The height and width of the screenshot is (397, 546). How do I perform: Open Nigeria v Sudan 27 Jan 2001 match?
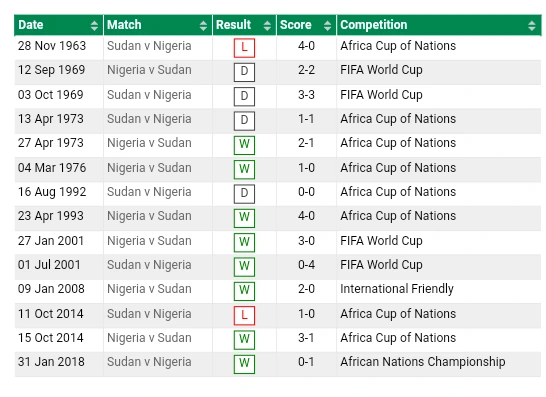pyautogui.click(x=149, y=241)
